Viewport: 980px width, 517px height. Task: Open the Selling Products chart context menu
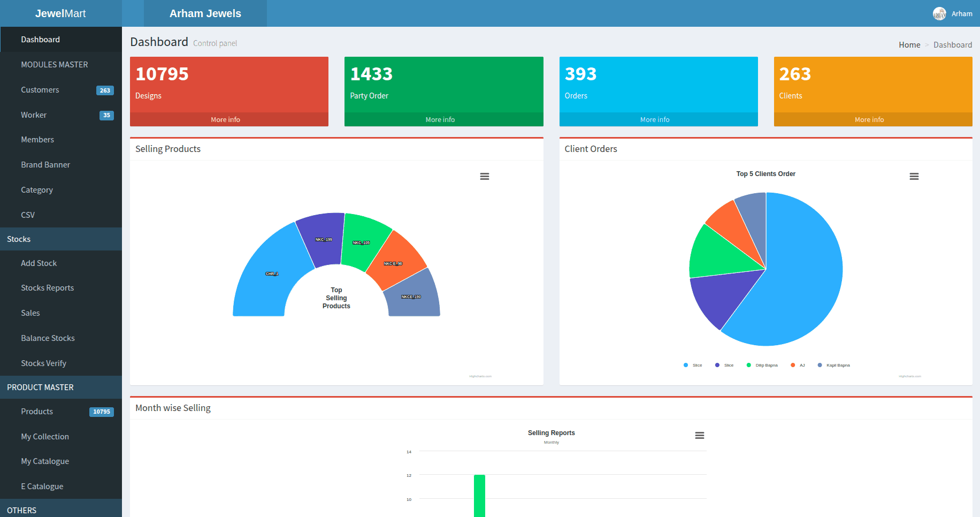click(485, 176)
